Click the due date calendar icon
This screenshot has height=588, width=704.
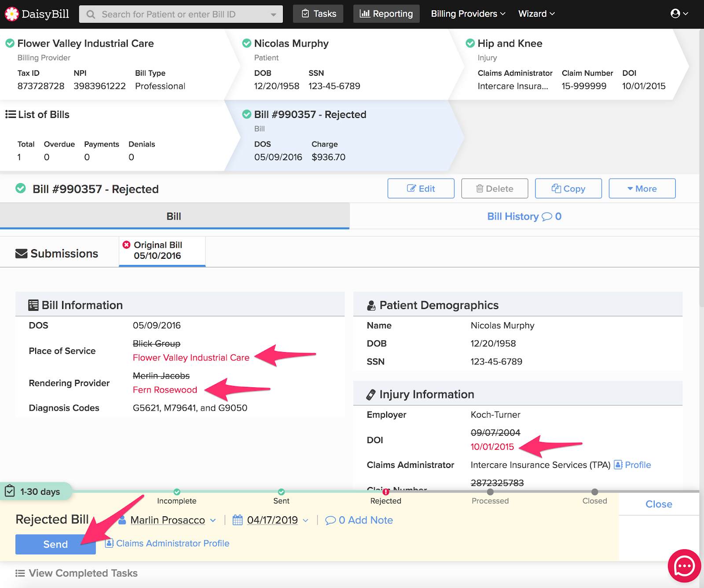[x=238, y=520]
